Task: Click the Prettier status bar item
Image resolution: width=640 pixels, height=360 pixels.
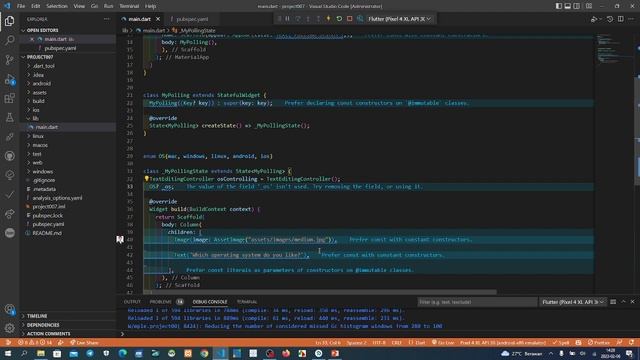Action: [x=599, y=342]
